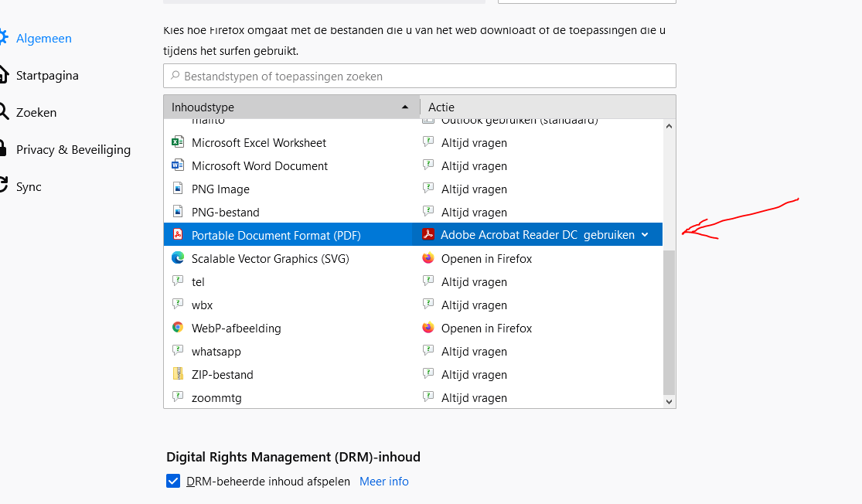
Task: Click the ask icon in Microsoft Word Document action
Action: pyautogui.click(x=428, y=165)
